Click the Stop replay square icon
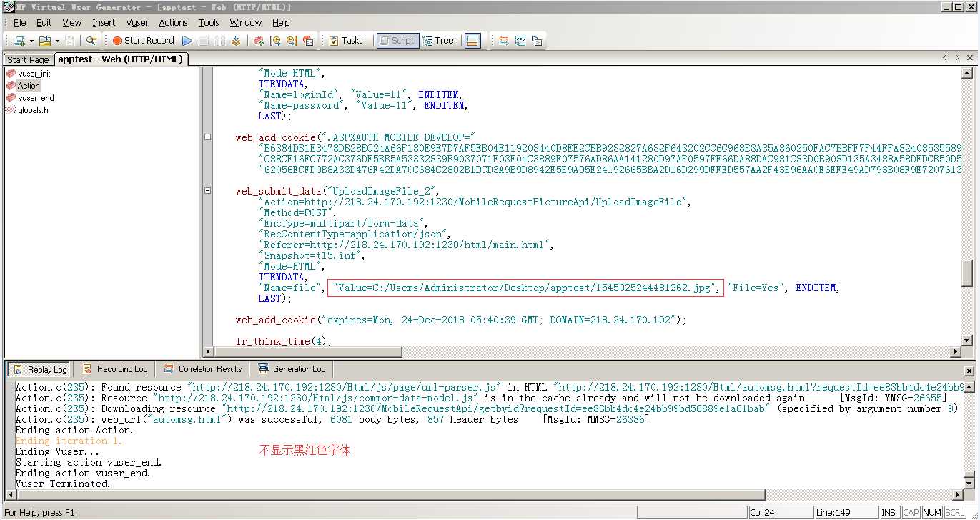 coord(204,41)
